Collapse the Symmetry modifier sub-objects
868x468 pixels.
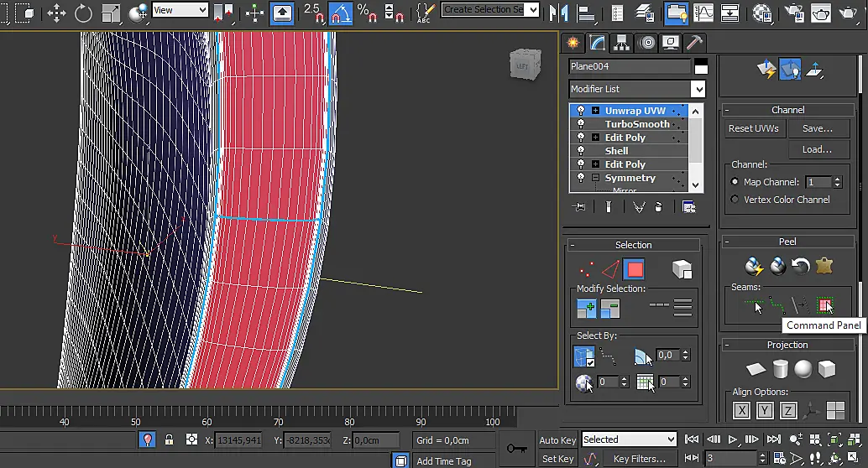coord(596,178)
